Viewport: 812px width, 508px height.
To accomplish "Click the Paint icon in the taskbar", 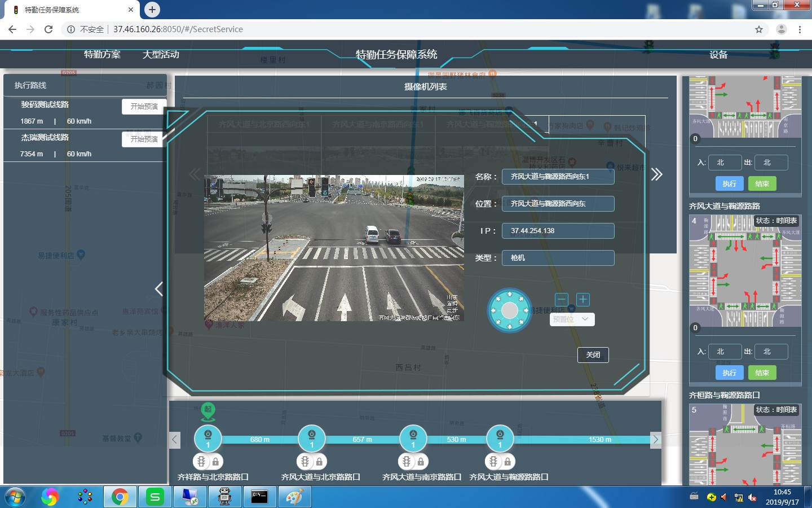I will (x=294, y=497).
